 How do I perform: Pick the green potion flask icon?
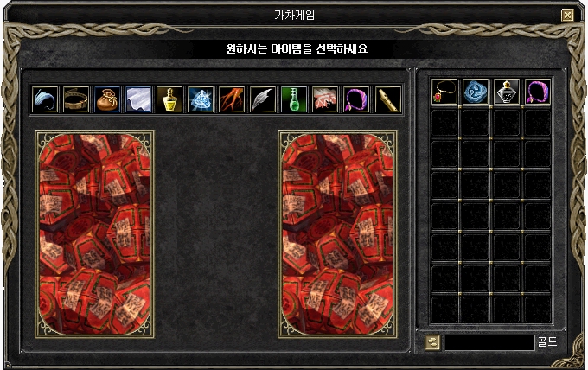294,99
